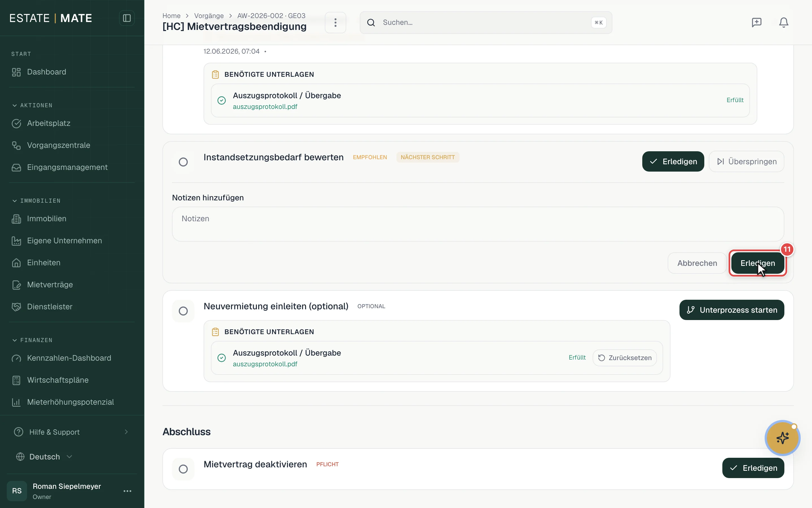Click Erledigen for Mietvertrag deaktivieren
The image size is (812, 508).
tap(753, 468)
